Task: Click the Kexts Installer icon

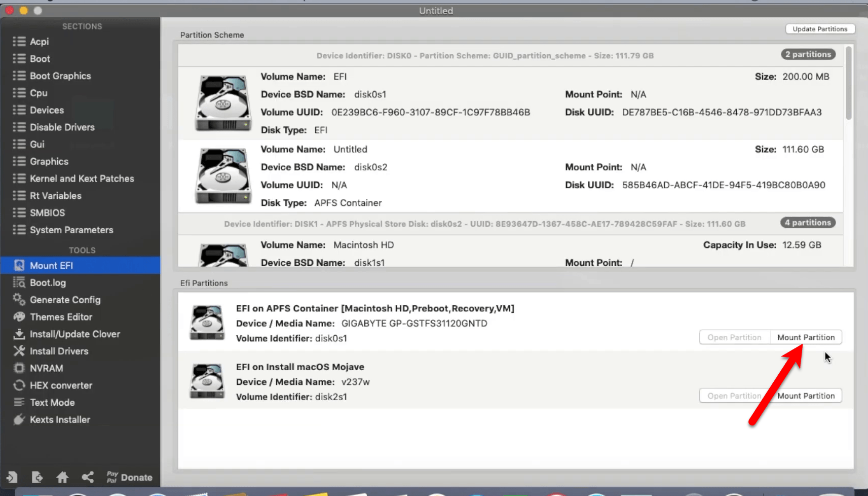Action: pyautogui.click(x=19, y=419)
